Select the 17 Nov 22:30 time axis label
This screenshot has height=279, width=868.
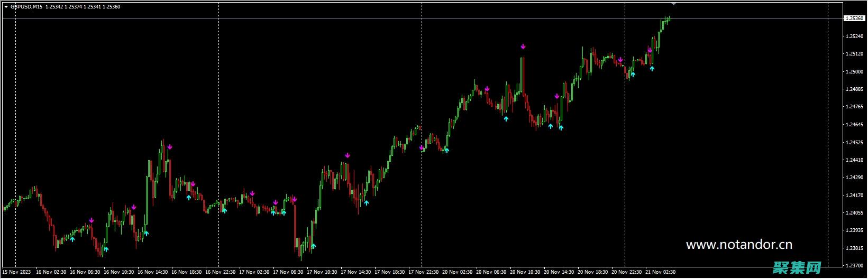pos(423,272)
